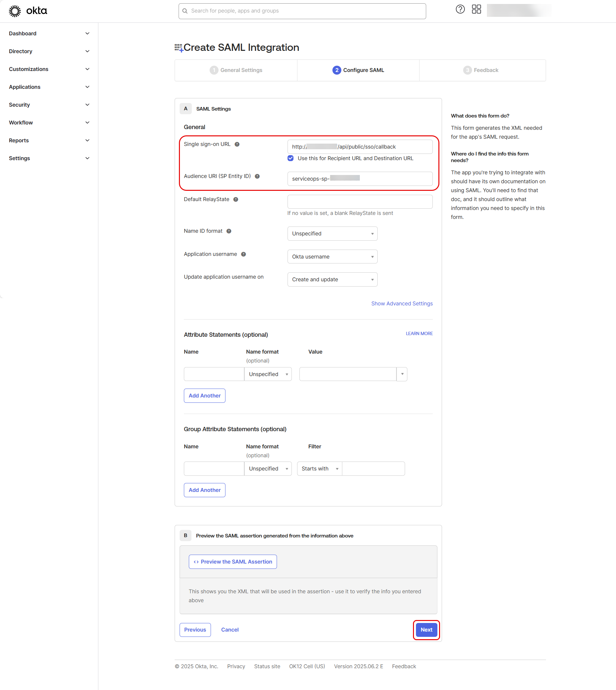Screen dimensions: 616x690
Task: Expand the Security sidebar menu
Action: [49, 105]
